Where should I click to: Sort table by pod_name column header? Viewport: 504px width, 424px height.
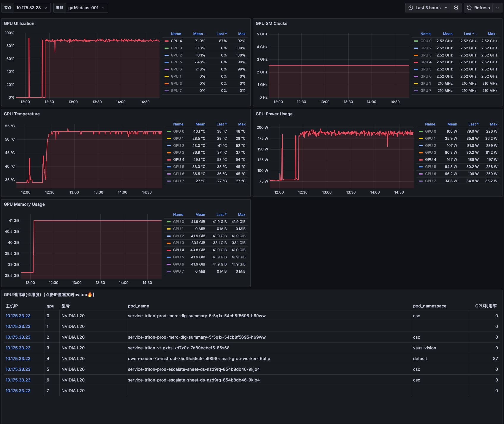138,306
